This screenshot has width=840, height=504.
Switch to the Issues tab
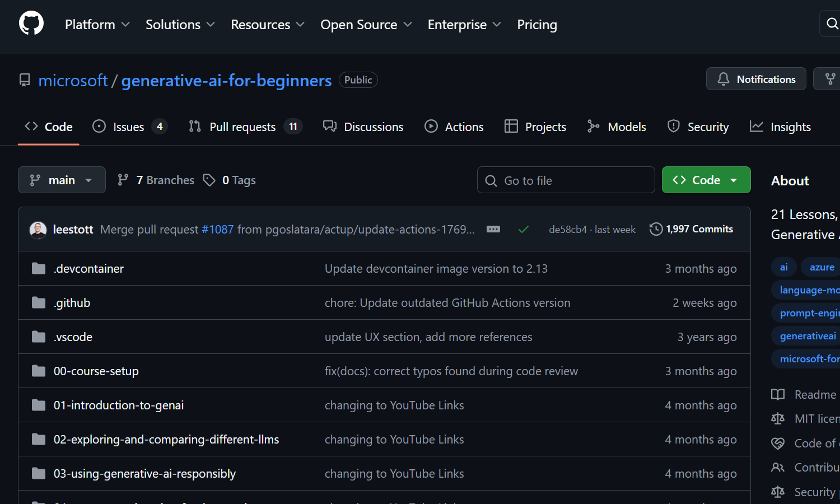tap(129, 127)
